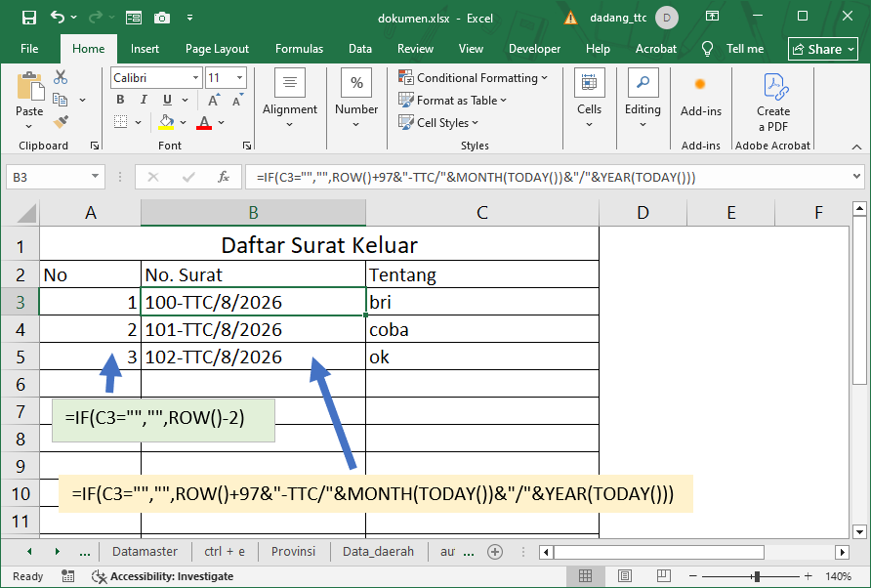Open the Cells group menu
The height and width of the screenshot is (588, 871).
[589, 99]
